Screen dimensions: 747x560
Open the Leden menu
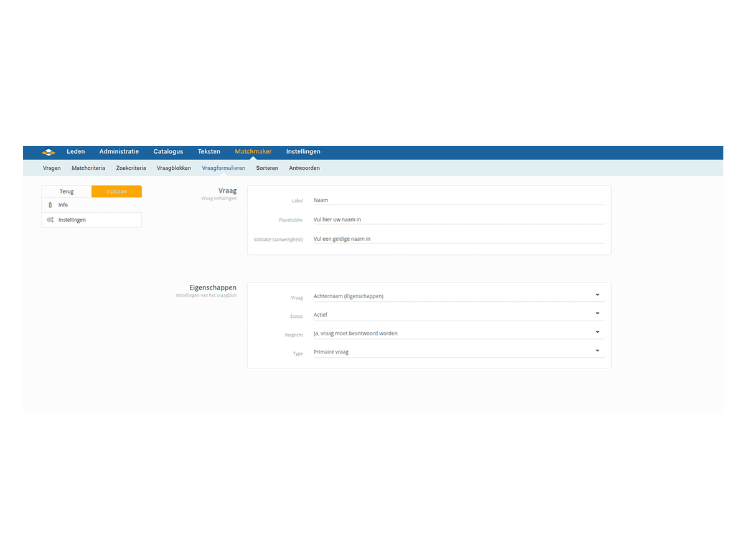[x=76, y=152]
